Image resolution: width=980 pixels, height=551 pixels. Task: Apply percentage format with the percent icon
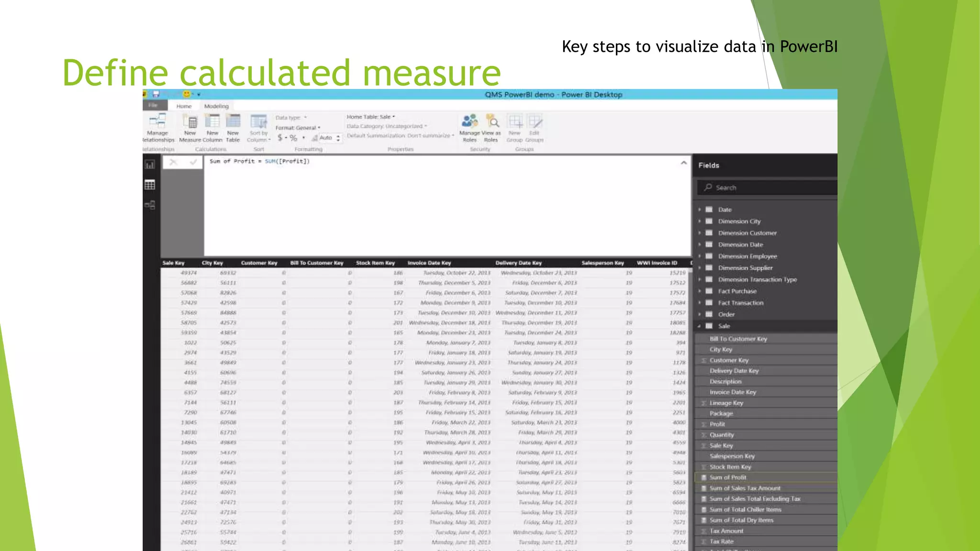point(293,138)
